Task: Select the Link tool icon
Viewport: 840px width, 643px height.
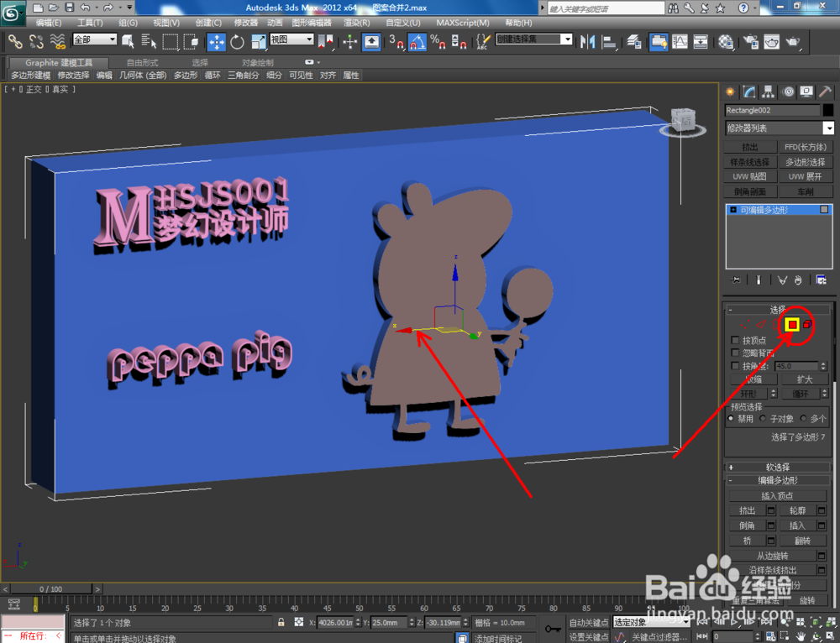Action: 14,41
